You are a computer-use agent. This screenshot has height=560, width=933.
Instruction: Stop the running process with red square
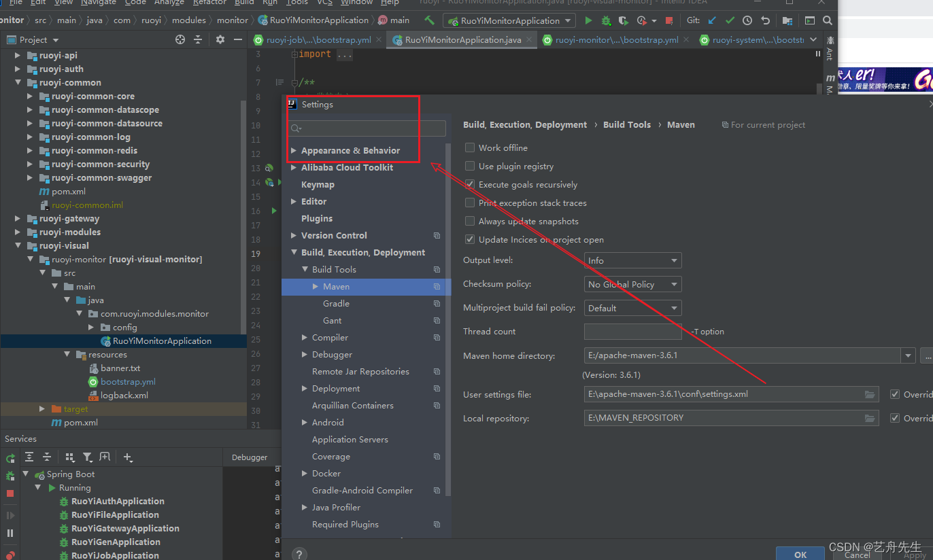(x=669, y=20)
